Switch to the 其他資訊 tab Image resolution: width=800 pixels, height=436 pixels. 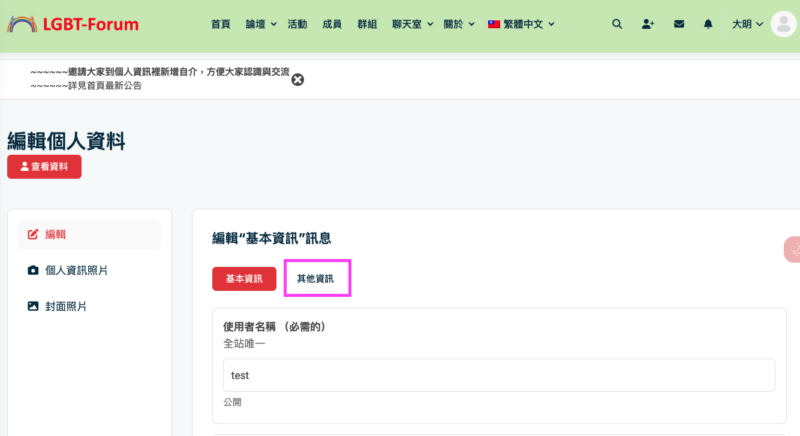coord(315,278)
